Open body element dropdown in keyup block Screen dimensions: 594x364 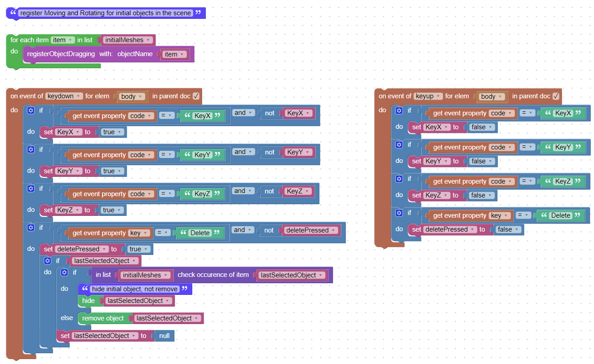(x=492, y=96)
